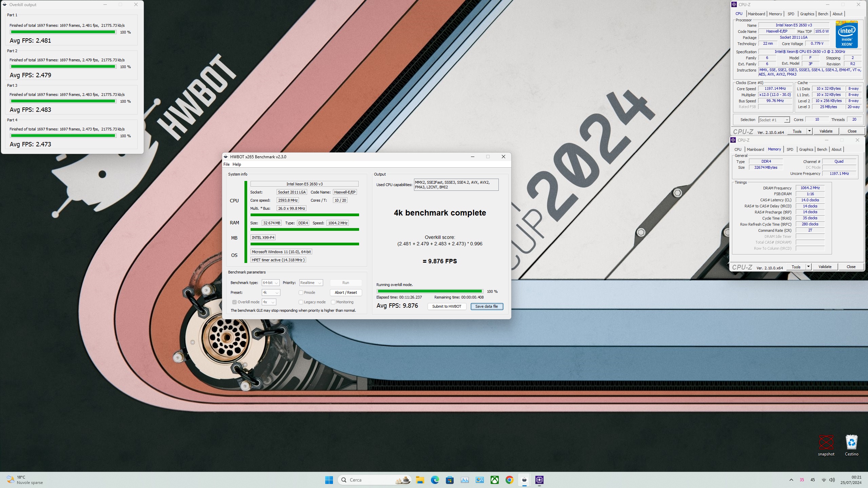Screen dimensions: 868x488
Task: Open the Benchmark type 64-bit dropdown
Action: (271, 283)
